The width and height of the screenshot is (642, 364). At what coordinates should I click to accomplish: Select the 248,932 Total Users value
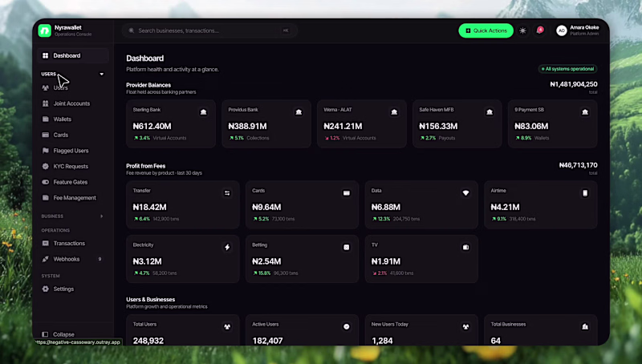pos(148,341)
